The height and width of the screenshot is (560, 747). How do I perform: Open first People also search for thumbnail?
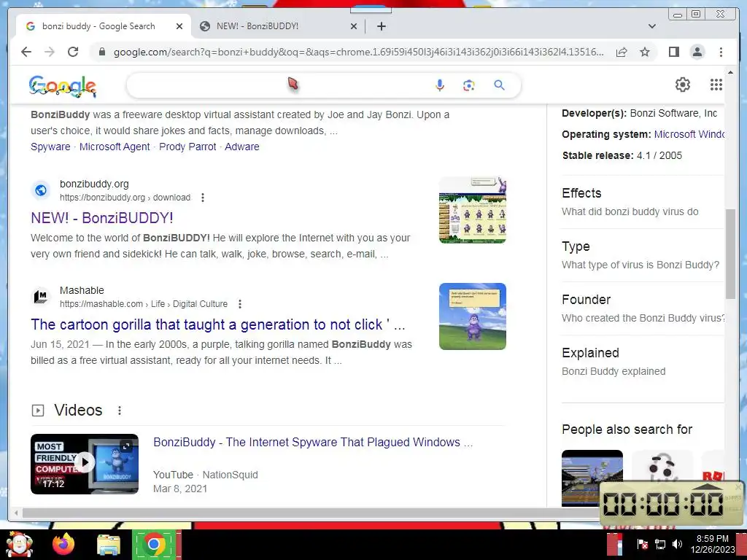click(592, 478)
